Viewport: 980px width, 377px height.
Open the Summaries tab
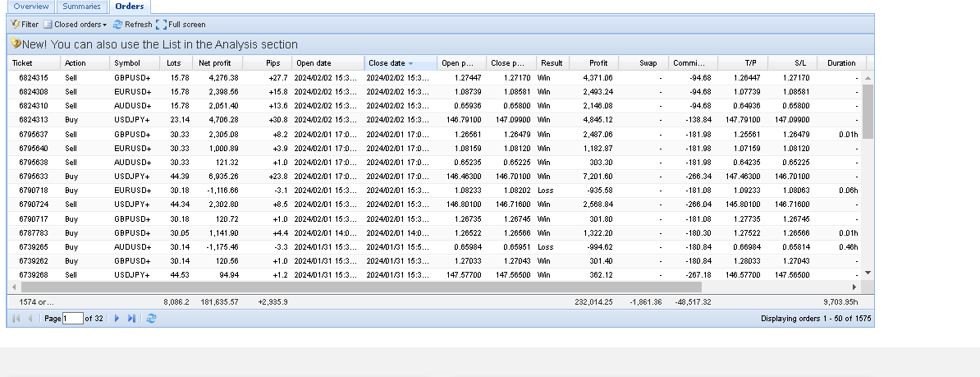pos(82,7)
